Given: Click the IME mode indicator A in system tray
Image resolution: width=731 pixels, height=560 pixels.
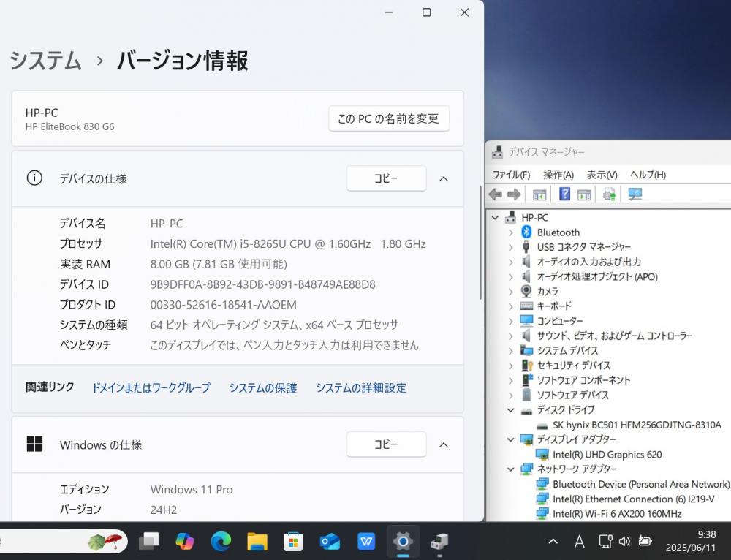Looking at the screenshot, I should tap(580, 541).
